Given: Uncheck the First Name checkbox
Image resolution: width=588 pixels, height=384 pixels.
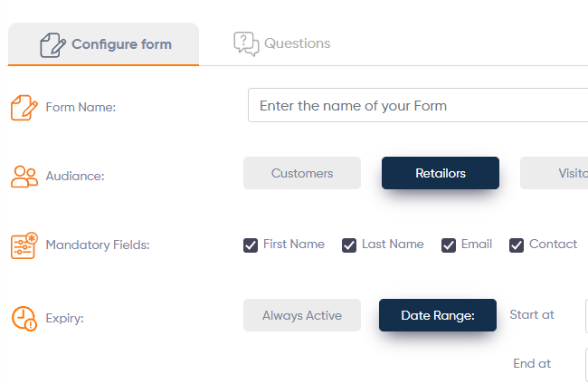Looking at the screenshot, I should tap(251, 245).
